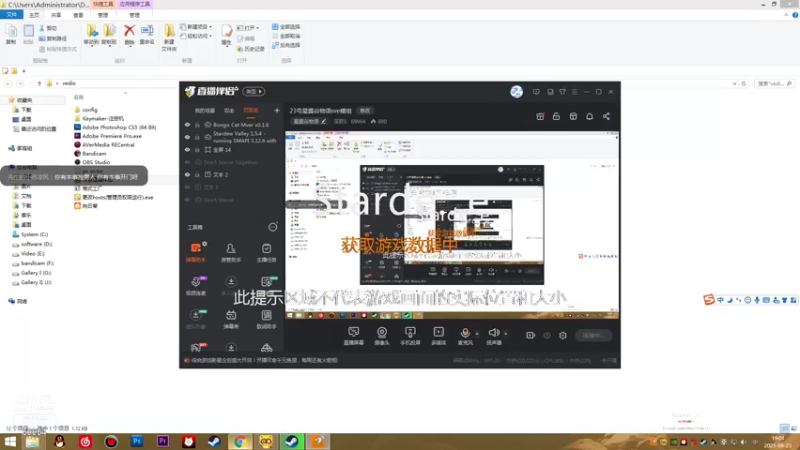Add a 多媒体 multimedia source
Image resolution: width=800 pixels, height=450 pixels.
[438, 336]
